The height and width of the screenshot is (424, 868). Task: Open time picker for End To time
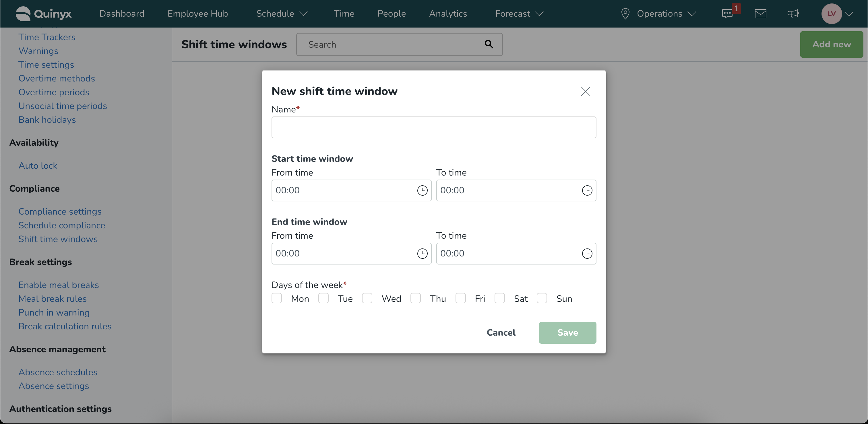point(587,254)
